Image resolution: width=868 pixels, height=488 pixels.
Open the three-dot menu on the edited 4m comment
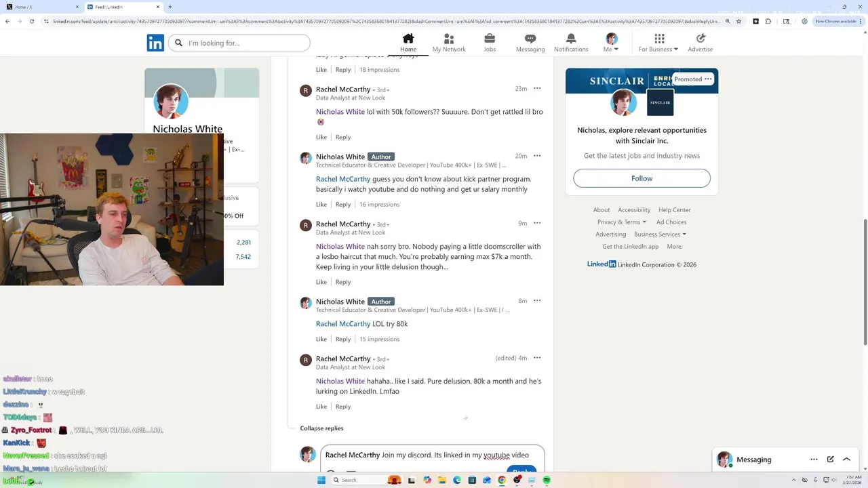[x=537, y=357]
